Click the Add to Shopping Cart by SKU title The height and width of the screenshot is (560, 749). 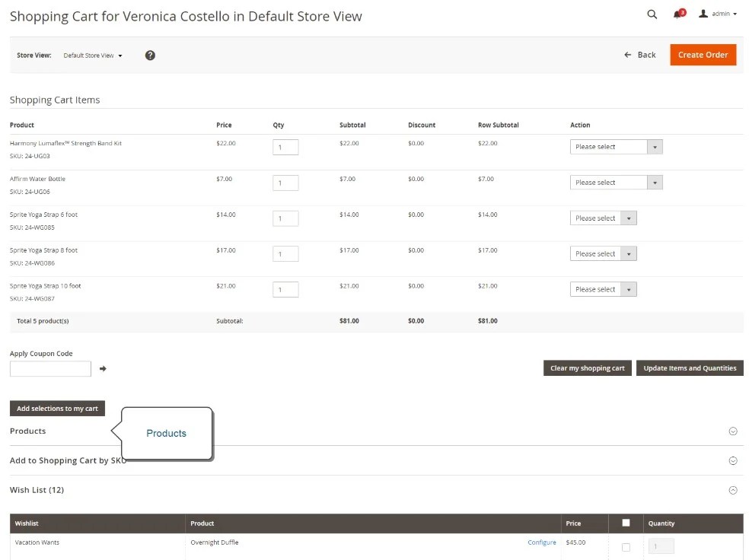point(69,460)
